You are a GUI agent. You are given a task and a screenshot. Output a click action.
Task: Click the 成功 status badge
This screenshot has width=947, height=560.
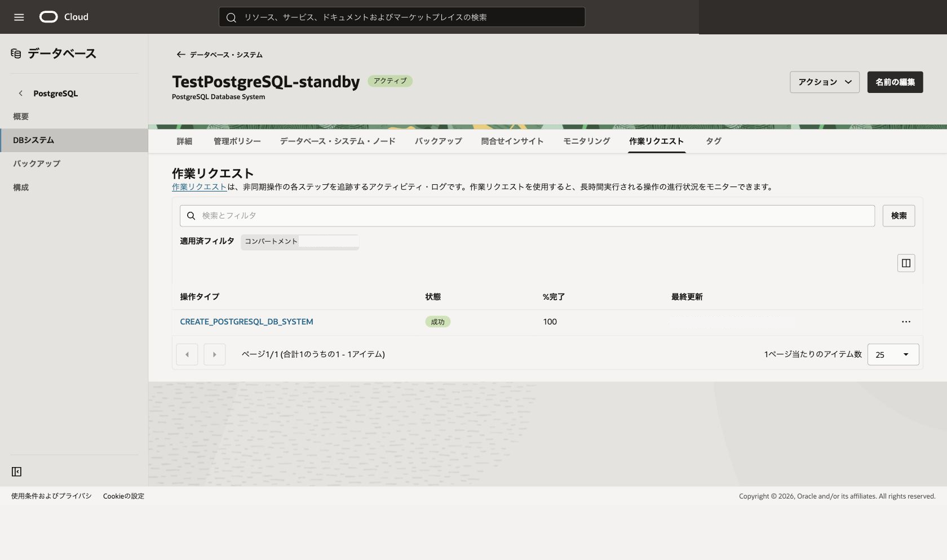coord(437,322)
